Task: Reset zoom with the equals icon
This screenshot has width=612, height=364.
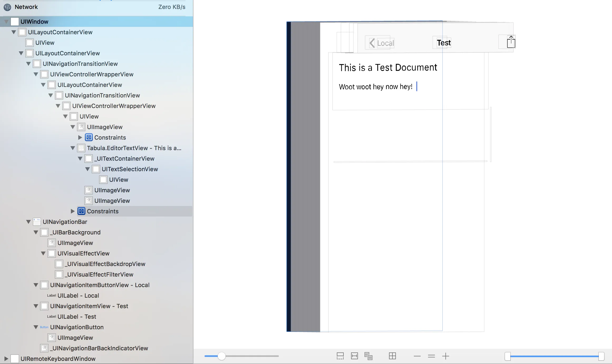Action: tap(431, 356)
